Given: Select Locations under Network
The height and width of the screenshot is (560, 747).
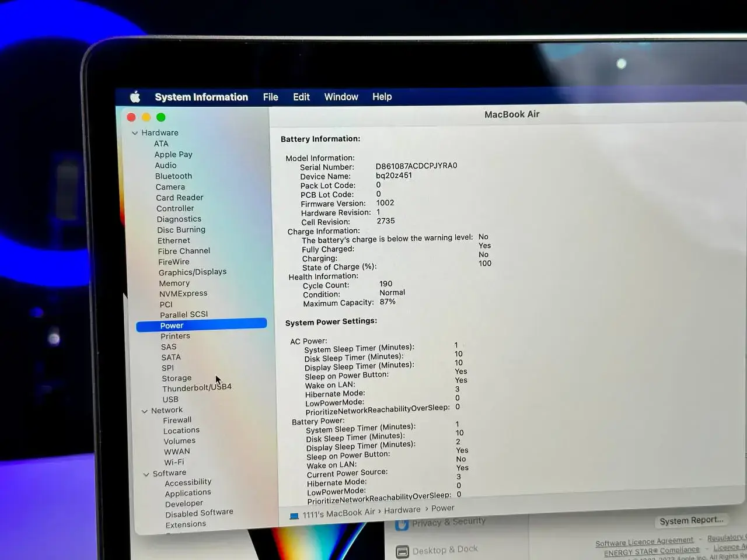Looking at the screenshot, I should pyautogui.click(x=181, y=430).
